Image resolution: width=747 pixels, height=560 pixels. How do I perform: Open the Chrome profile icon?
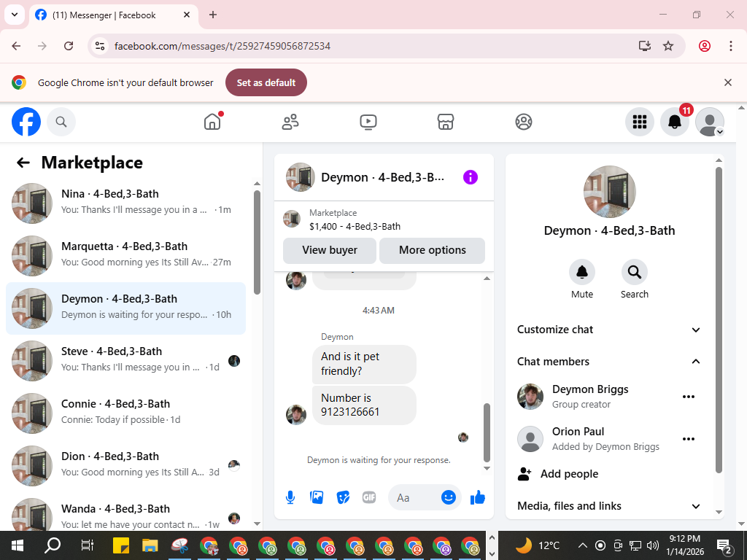(x=705, y=46)
